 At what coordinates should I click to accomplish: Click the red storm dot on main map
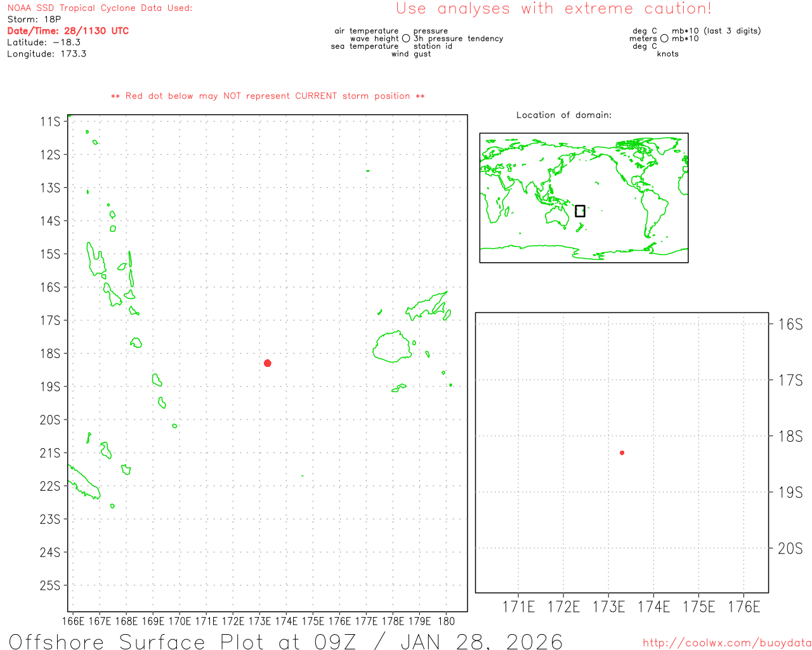pos(268,363)
